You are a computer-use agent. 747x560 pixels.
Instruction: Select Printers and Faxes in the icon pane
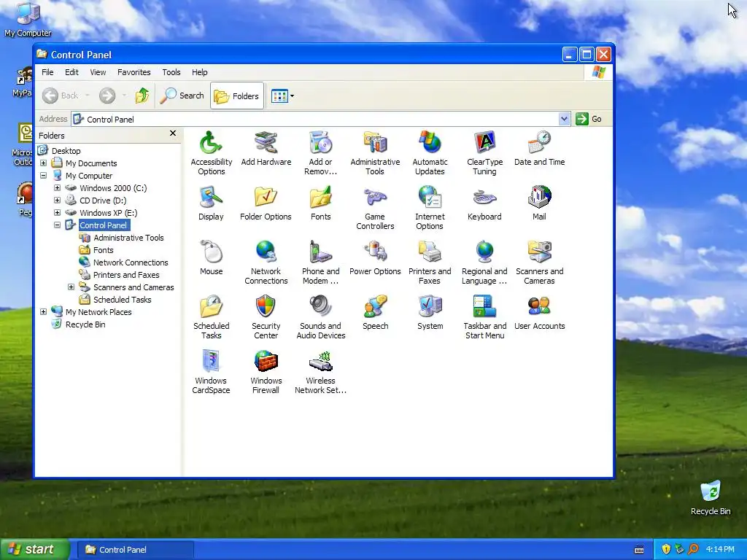pos(430,262)
